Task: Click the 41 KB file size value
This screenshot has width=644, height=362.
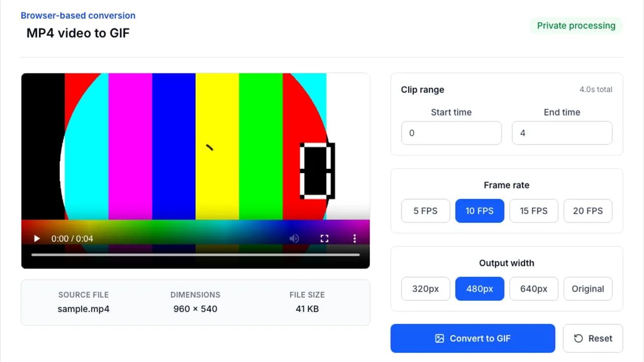Action: (x=307, y=309)
